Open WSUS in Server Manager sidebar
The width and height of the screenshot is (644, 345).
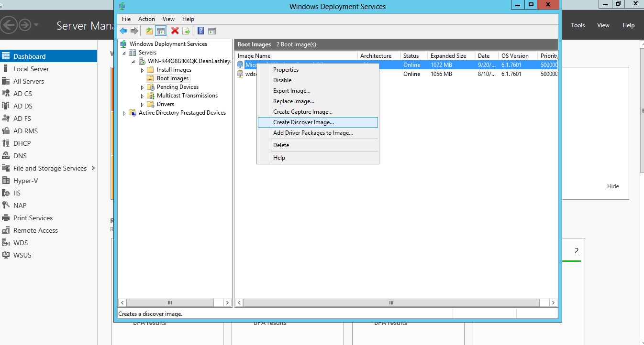[22, 255]
